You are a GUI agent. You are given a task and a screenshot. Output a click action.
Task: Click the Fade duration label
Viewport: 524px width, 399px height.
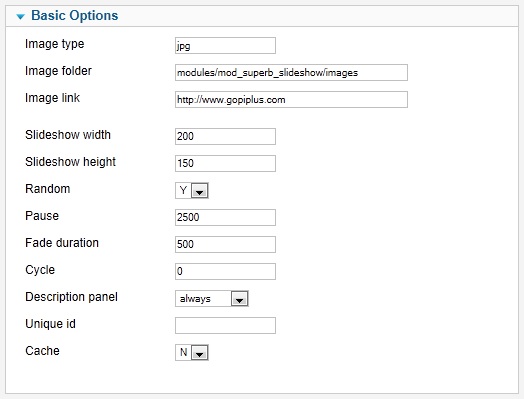pos(62,243)
